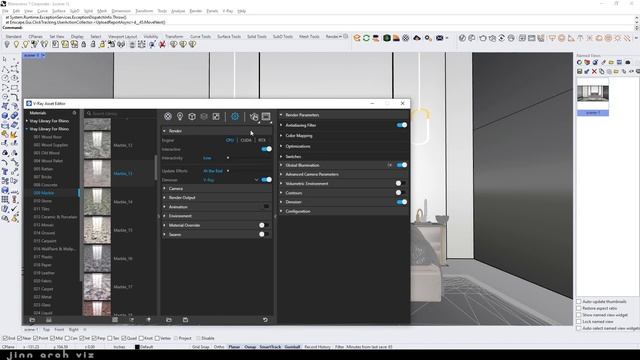Switch to Solid Tools toolbar tab
This screenshot has height=360, width=640.
point(257,37)
